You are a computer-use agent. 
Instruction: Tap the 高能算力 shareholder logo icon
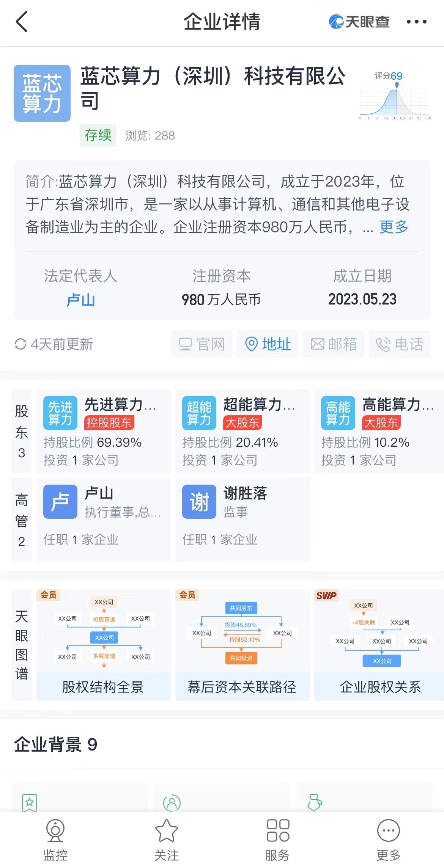point(338,413)
